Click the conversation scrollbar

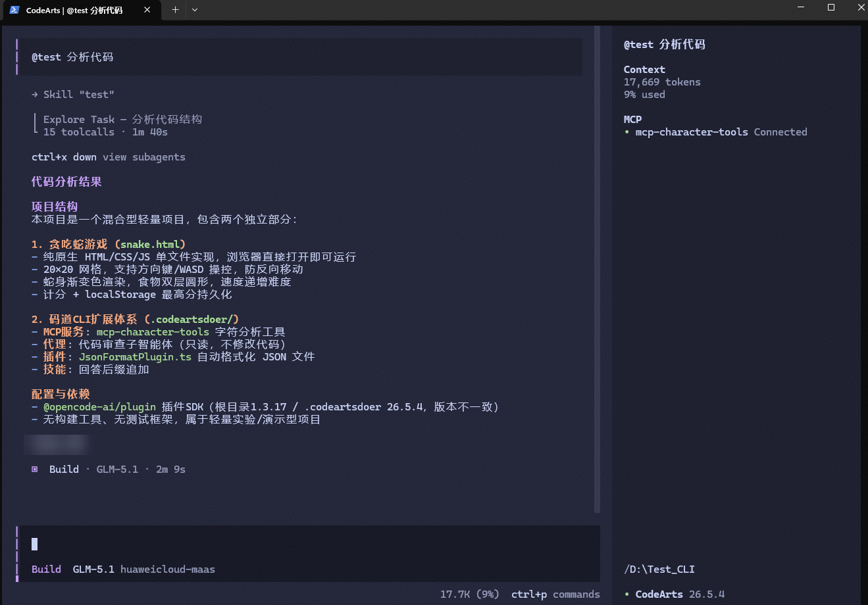point(597,270)
